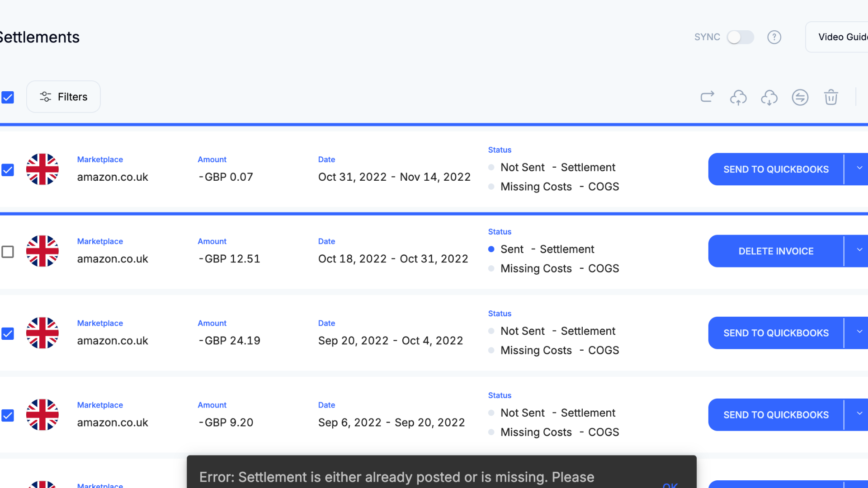The width and height of the screenshot is (868, 488).
Task: Send the Sep 20 – Oct 4 settlement to QuickBooks
Action: pos(776,333)
